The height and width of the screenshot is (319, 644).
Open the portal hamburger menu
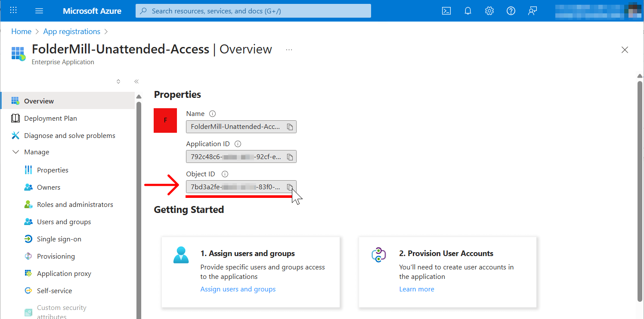point(39,11)
